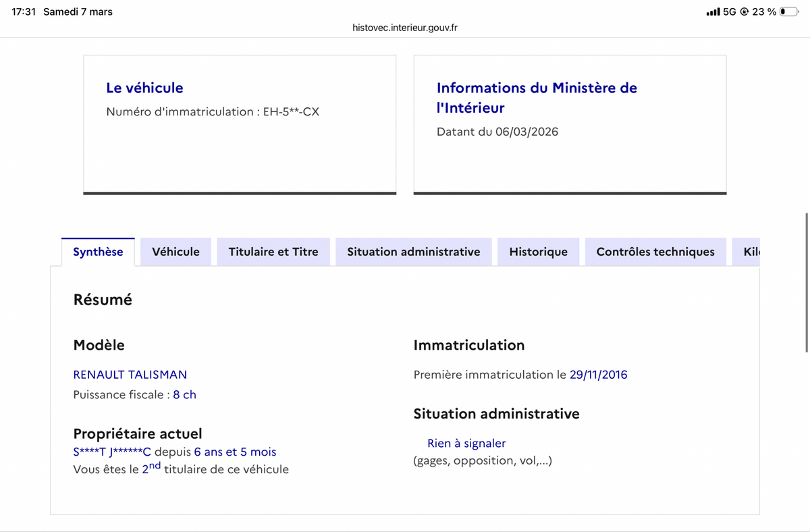Image resolution: width=810 pixels, height=532 pixels.
Task: View the Historique tab
Action: click(538, 251)
